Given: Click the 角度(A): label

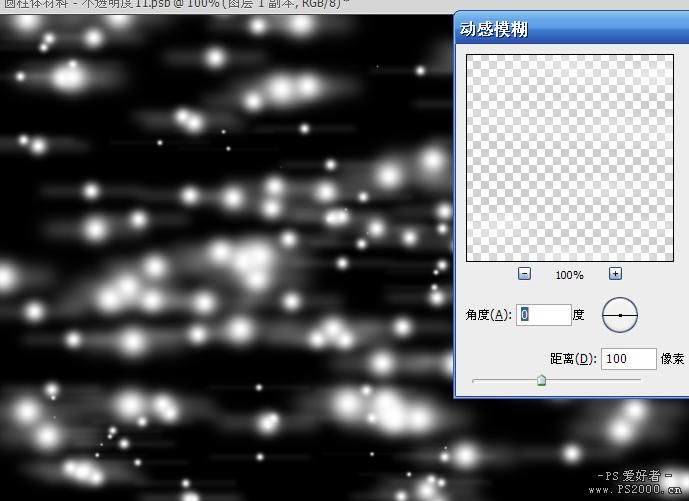Looking at the screenshot, I should (488, 315).
